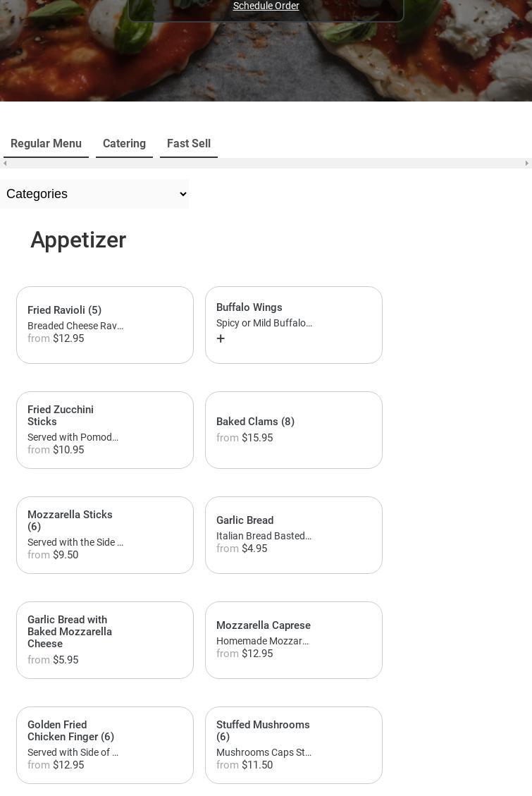Click the Buffalo Wings item title
The width and height of the screenshot is (532, 796).
(x=249, y=307)
